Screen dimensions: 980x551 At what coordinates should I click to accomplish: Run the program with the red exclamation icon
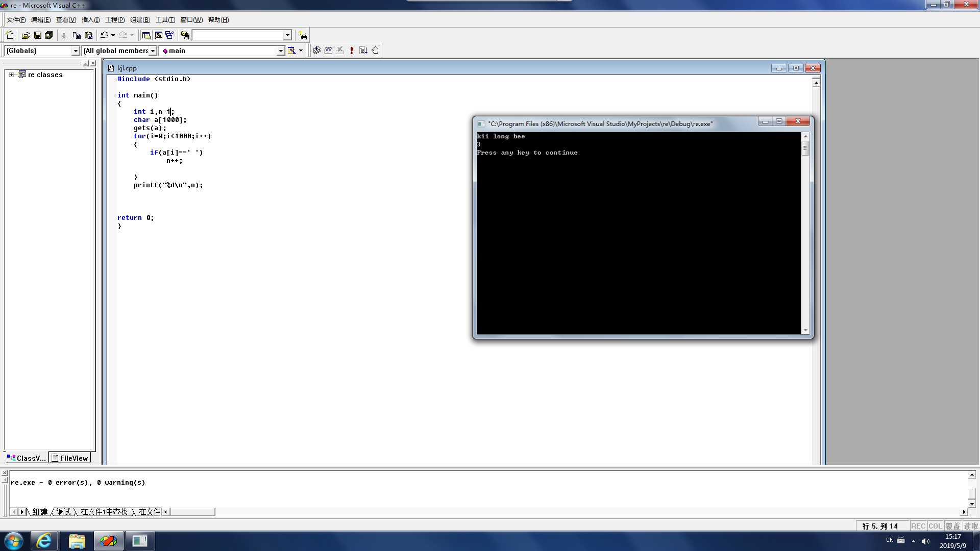(x=352, y=51)
